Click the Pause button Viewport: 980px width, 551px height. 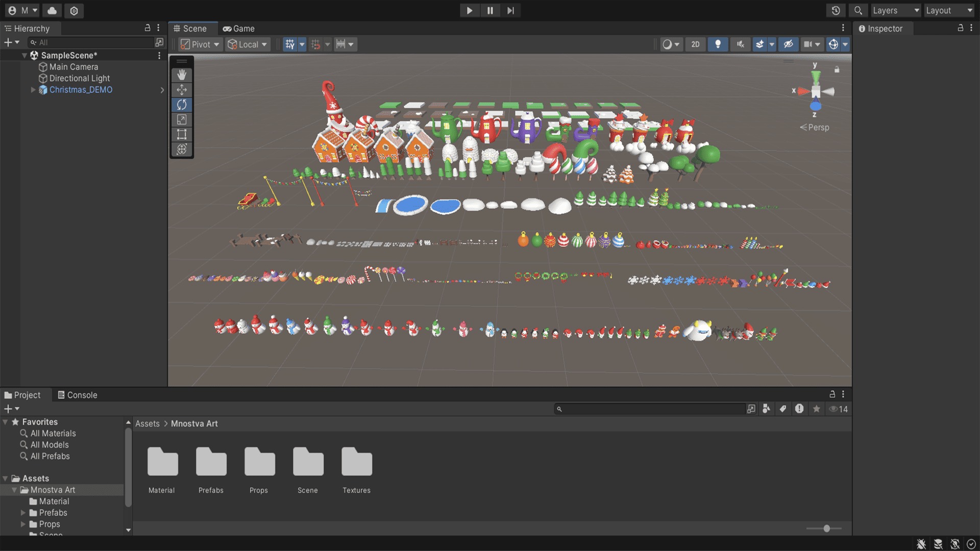(x=490, y=11)
